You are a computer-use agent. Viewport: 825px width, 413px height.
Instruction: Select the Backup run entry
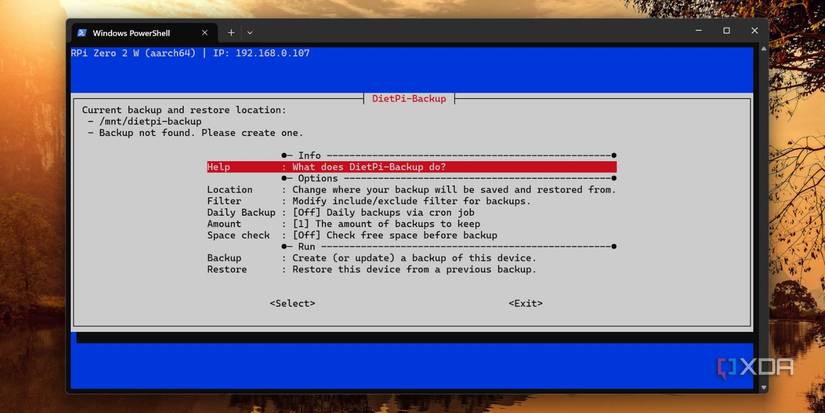point(371,258)
